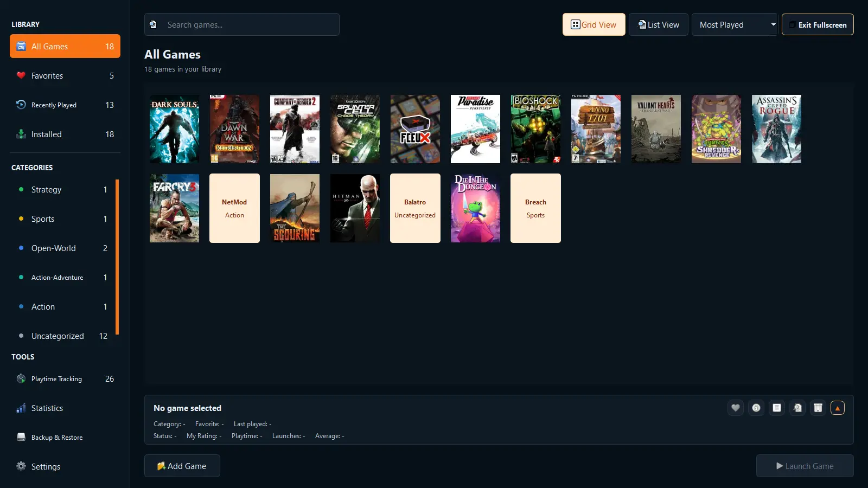Click the 'Launches: -' field
The image size is (868, 488).
coord(289,436)
